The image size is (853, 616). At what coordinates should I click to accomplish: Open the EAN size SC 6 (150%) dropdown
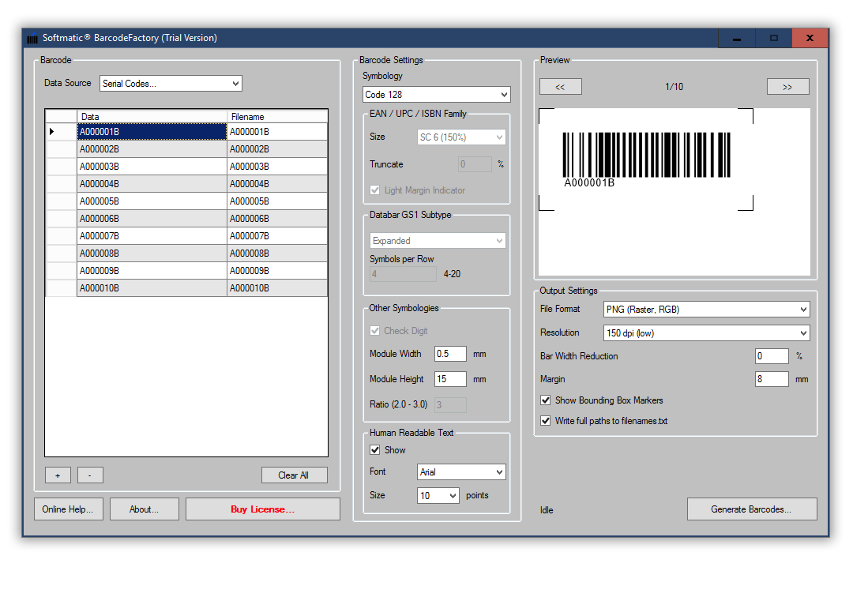[461, 137]
